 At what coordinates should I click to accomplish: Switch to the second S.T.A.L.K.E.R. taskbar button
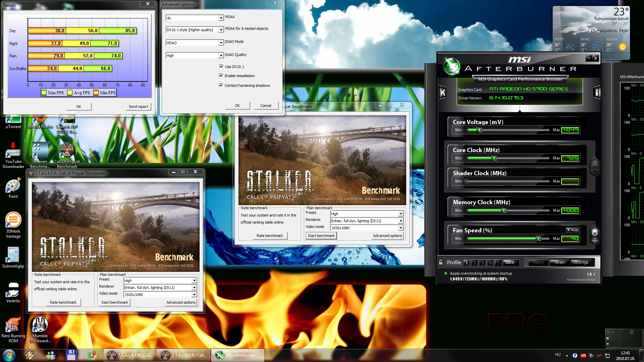tap(183, 355)
